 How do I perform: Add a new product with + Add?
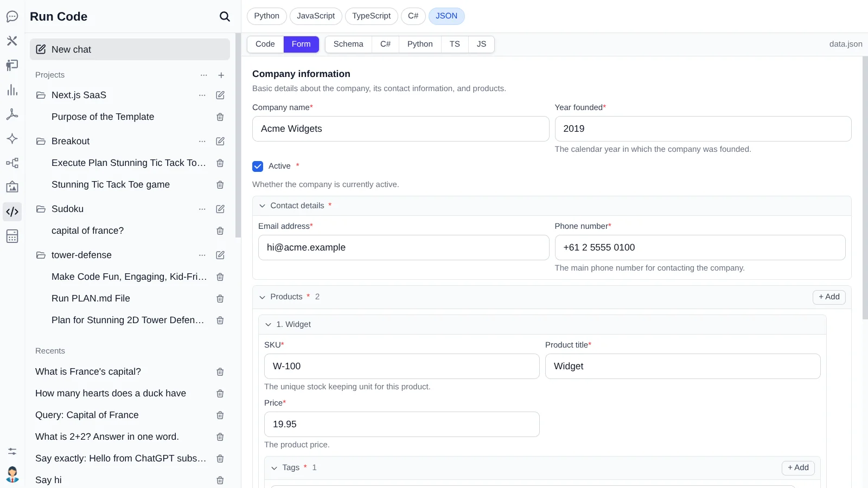pyautogui.click(x=829, y=297)
